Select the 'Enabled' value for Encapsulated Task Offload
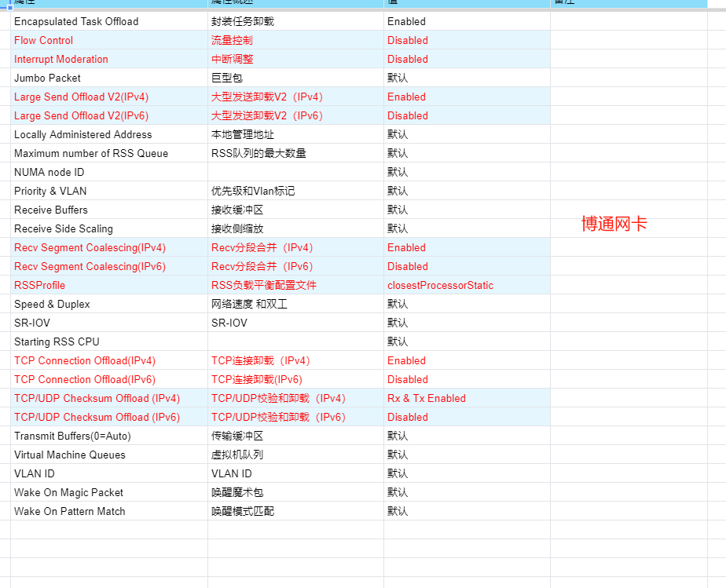726x588 pixels. pyautogui.click(x=467, y=21)
